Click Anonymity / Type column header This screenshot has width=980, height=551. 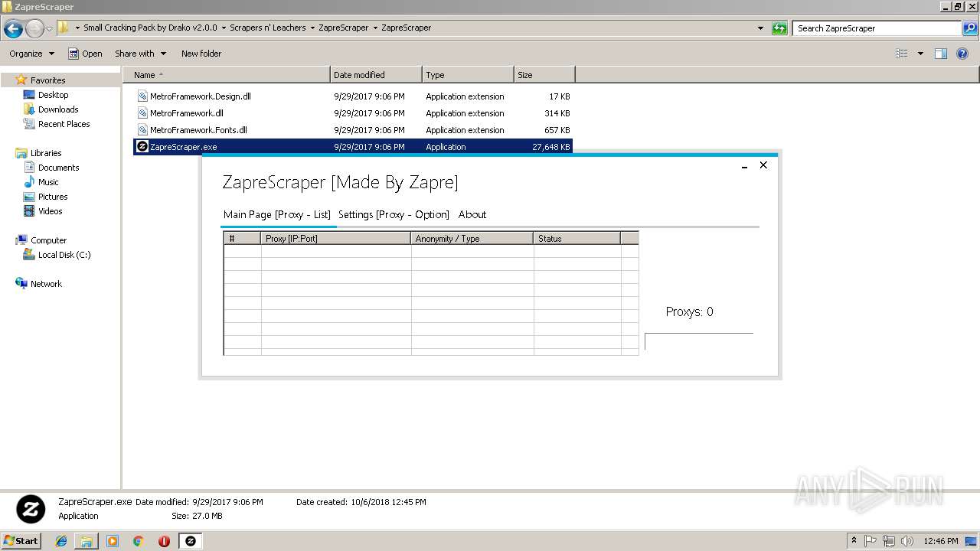[472, 239]
